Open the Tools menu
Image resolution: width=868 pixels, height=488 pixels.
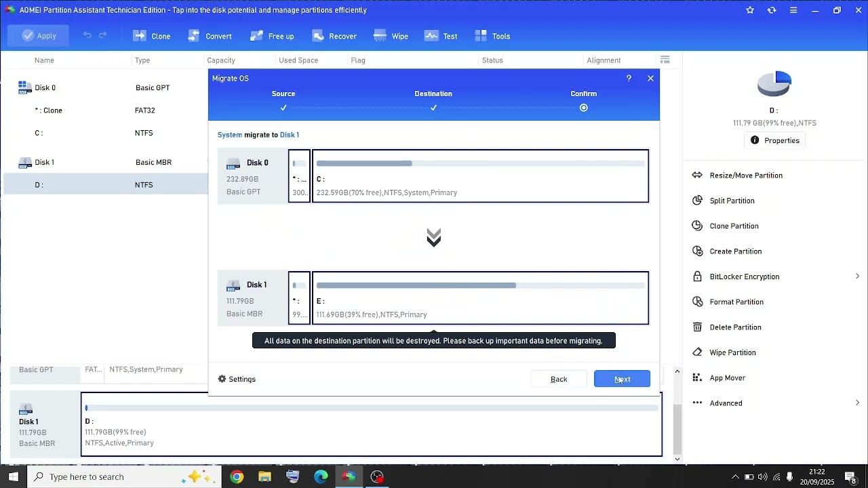click(492, 36)
